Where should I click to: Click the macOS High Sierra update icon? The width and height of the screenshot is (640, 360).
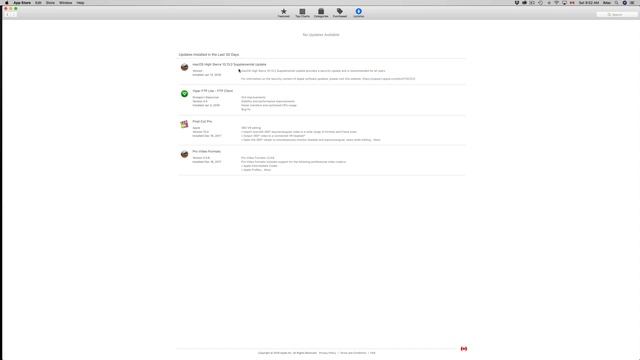184,67
